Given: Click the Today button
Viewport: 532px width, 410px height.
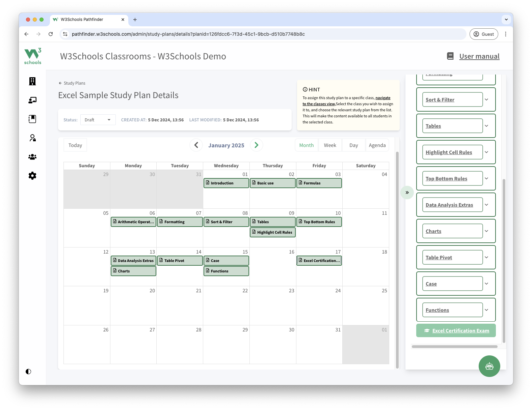Looking at the screenshot, I should tap(75, 145).
